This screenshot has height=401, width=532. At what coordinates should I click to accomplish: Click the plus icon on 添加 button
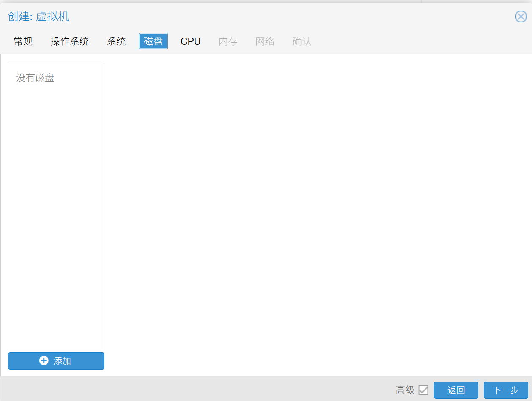point(44,361)
